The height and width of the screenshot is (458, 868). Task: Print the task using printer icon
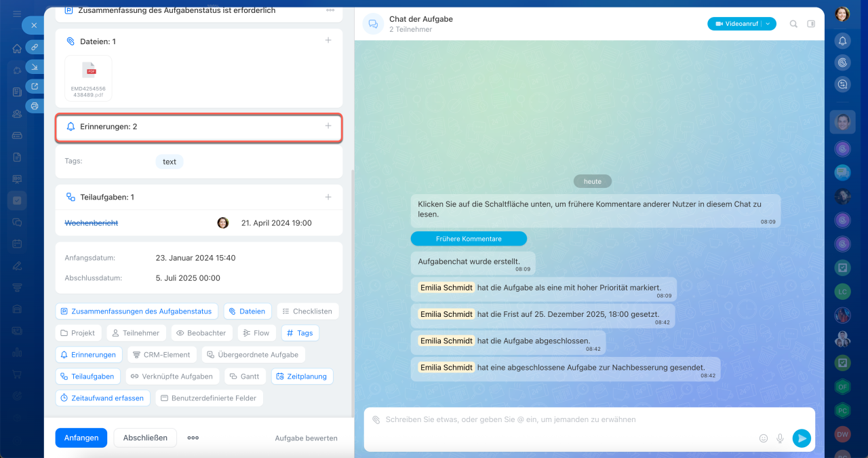[x=35, y=106]
